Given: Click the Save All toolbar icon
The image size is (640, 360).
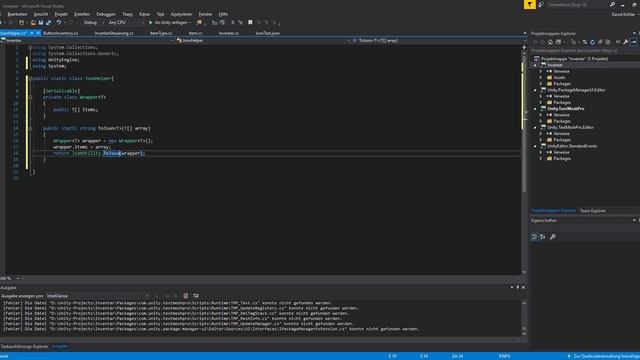Looking at the screenshot, I should pos(48,22).
